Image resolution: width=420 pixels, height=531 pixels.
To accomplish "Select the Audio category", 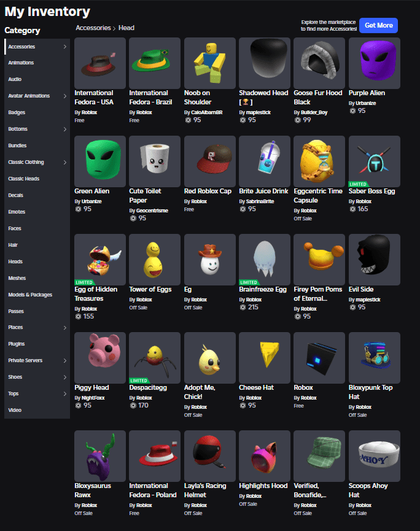I will coord(37,79).
